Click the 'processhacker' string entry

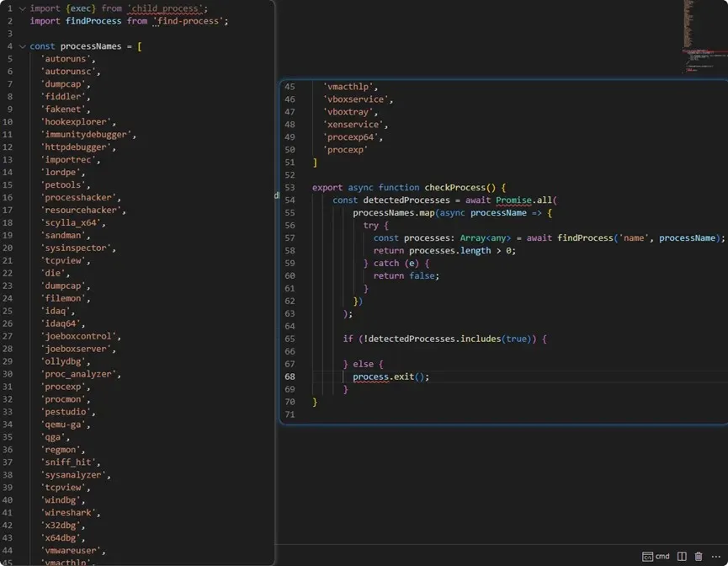[x=80, y=197]
